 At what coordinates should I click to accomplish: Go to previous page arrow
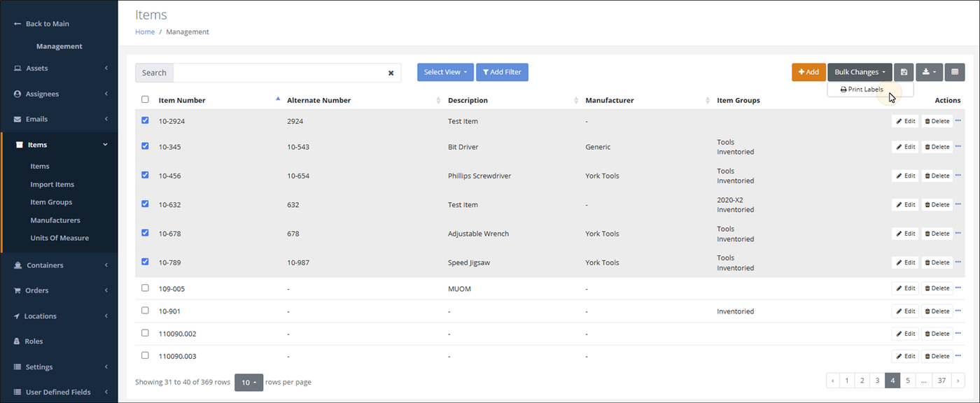(833, 381)
